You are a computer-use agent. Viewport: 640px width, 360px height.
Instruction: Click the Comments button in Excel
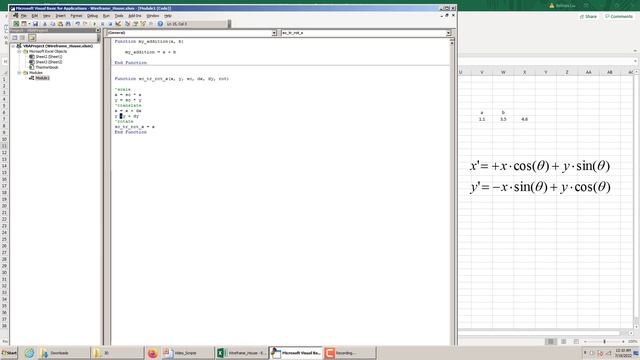(619, 16)
